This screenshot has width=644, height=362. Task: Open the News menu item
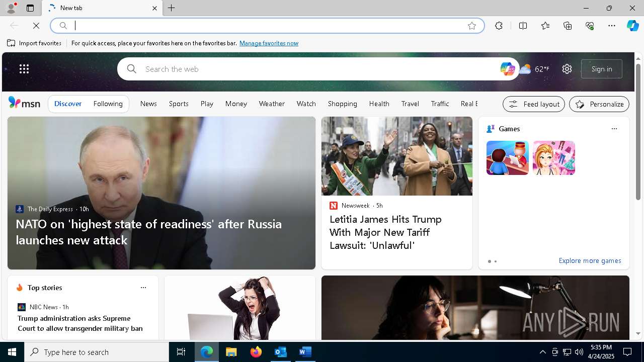point(148,104)
